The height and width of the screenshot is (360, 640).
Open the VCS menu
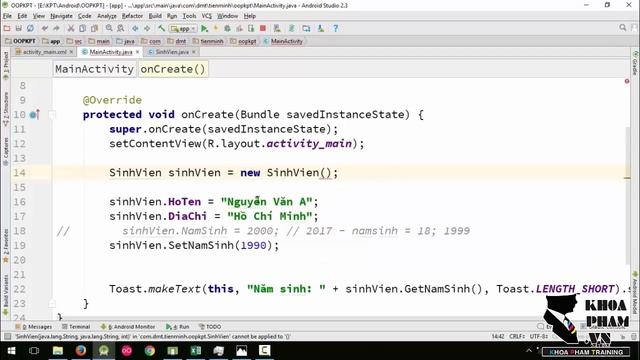(x=207, y=16)
